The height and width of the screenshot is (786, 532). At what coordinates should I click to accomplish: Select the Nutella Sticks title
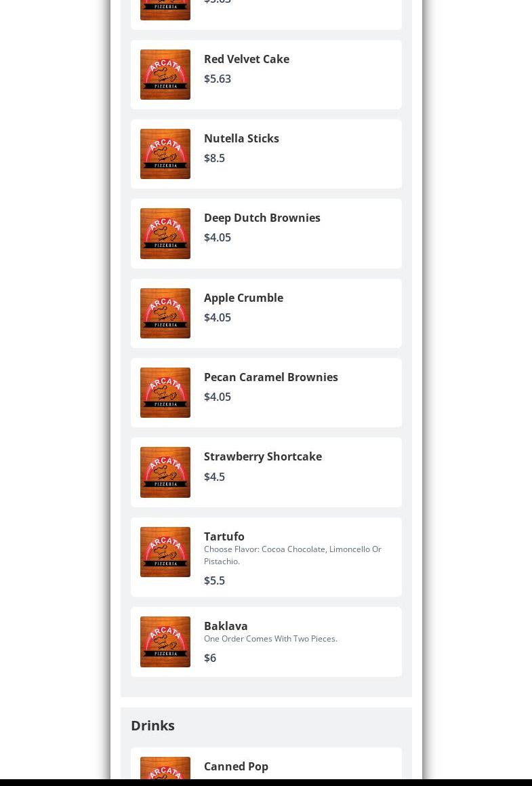(x=241, y=138)
